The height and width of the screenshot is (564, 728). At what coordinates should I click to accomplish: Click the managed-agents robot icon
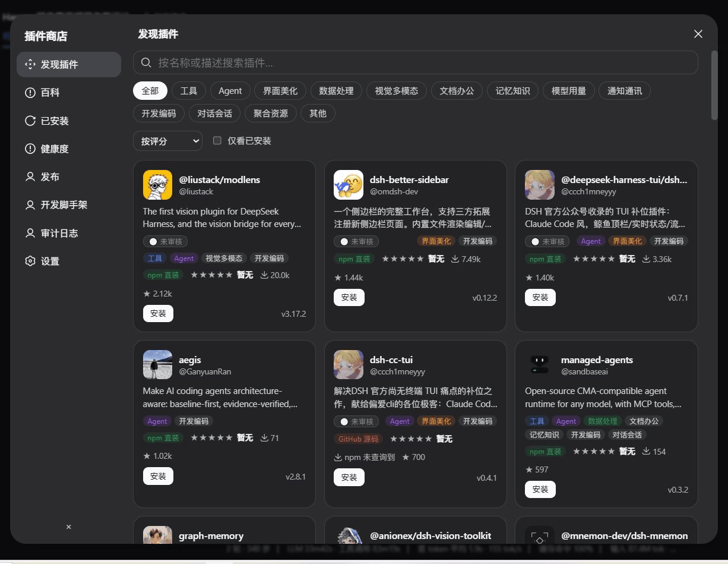(x=540, y=365)
